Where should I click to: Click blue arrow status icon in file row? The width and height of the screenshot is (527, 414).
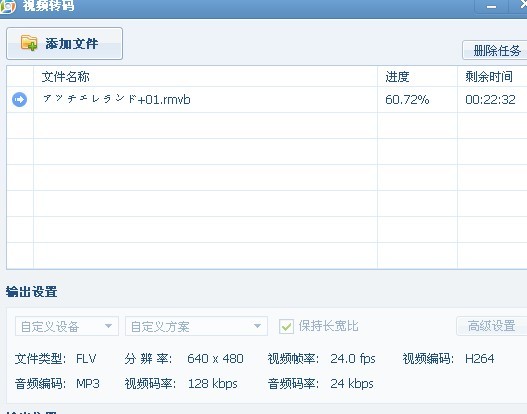click(19, 99)
